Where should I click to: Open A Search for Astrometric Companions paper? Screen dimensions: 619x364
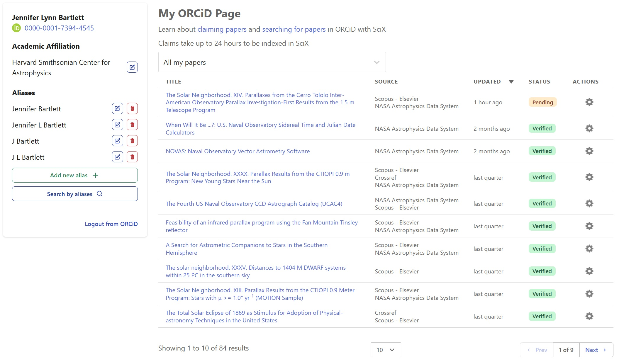[x=247, y=249]
